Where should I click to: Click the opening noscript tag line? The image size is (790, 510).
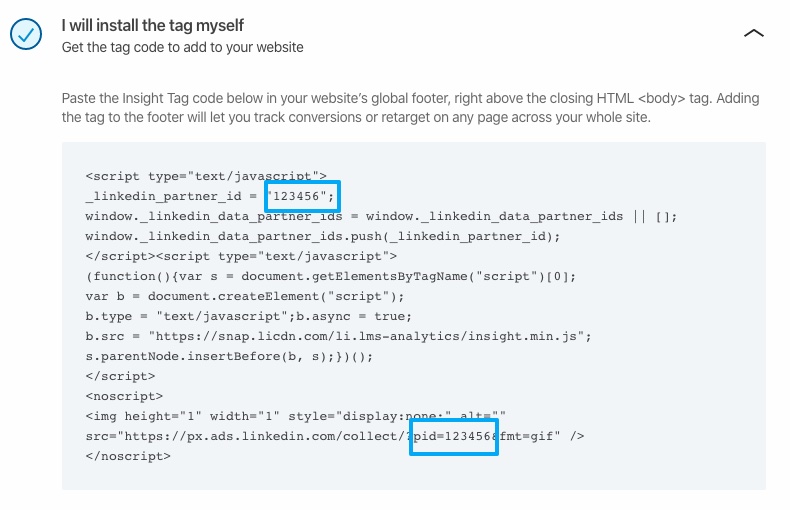124,396
